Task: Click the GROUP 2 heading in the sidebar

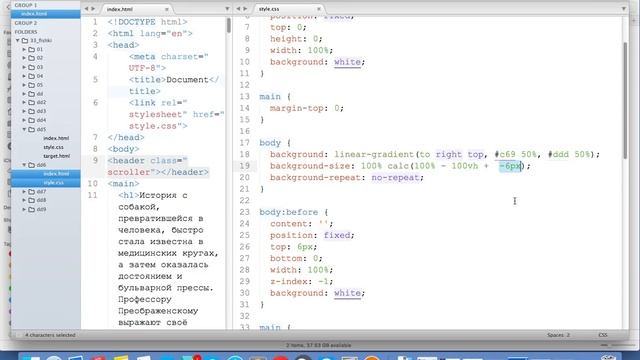Action: coord(26,23)
